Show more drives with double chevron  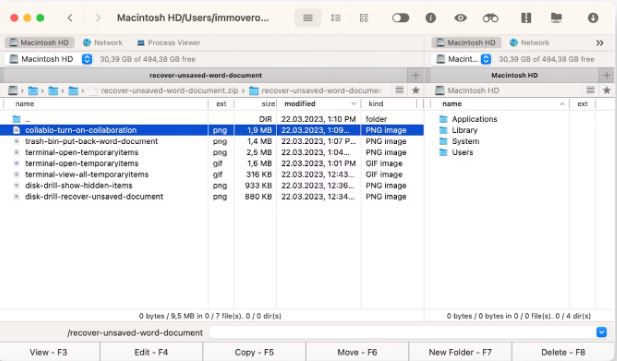point(599,43)
